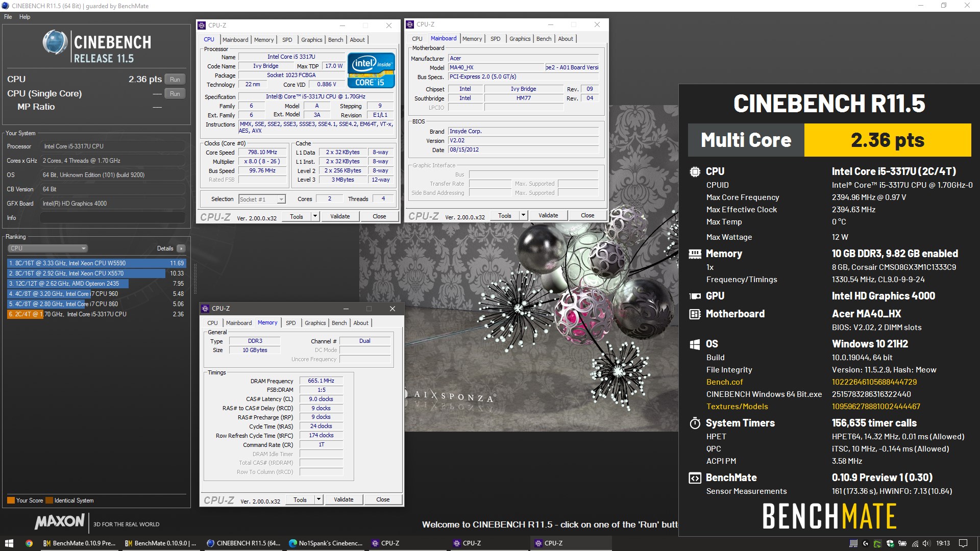The height and width of the screenshot is (551, 980).
Task: Click the CPU chip icon in BenchMate panel
Action: click(x=695, y=172)
